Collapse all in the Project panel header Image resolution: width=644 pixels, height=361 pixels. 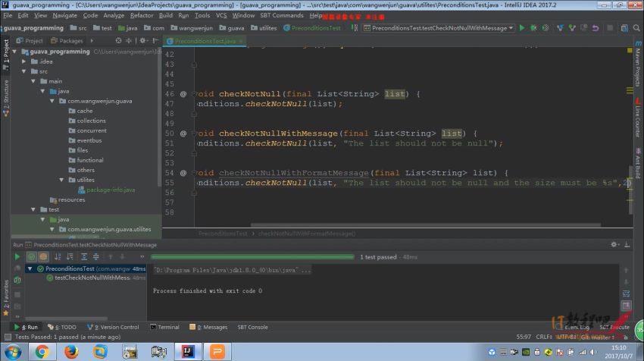tap(129, 41)
